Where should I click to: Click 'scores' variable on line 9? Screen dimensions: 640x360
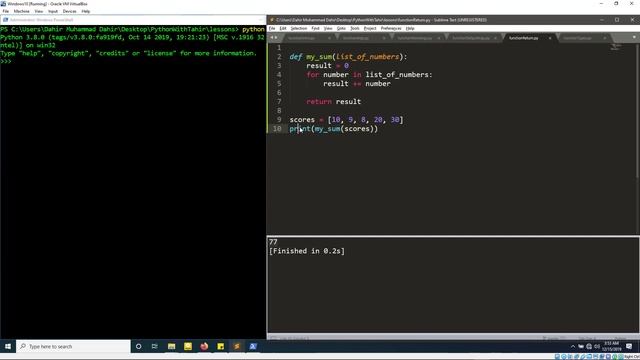pos(302,120)
